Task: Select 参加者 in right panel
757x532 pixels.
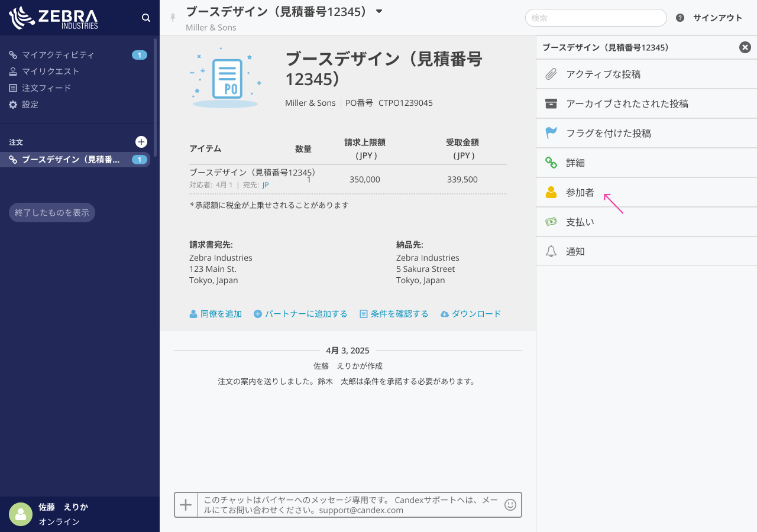Action: coord(580,193)
